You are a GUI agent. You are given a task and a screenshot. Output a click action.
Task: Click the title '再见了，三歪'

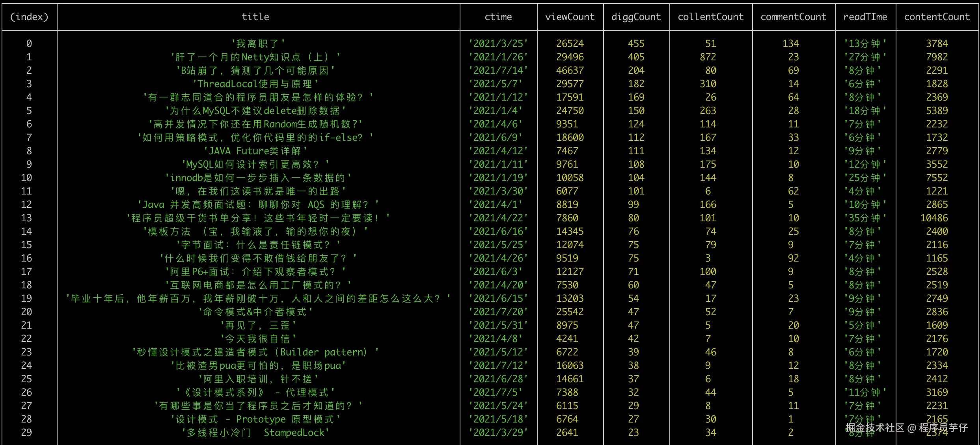[258, 325]
